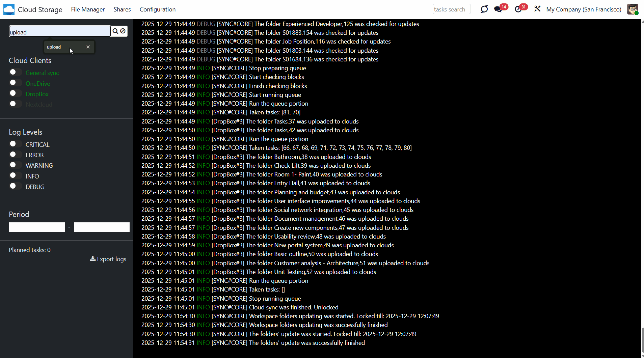The width and height of the screenshot is (644, 358).
Task: Click the tasks search input box
Action: click(x=451, y=9)
